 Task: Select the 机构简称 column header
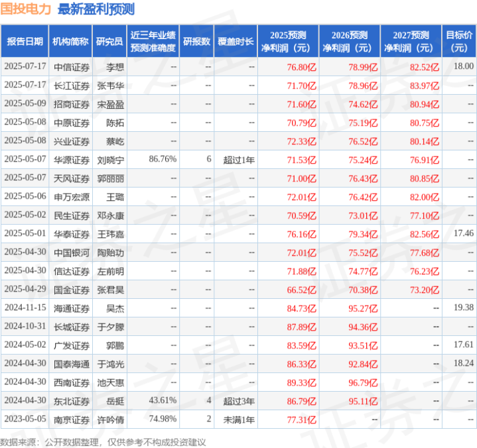tap(70, 41)
